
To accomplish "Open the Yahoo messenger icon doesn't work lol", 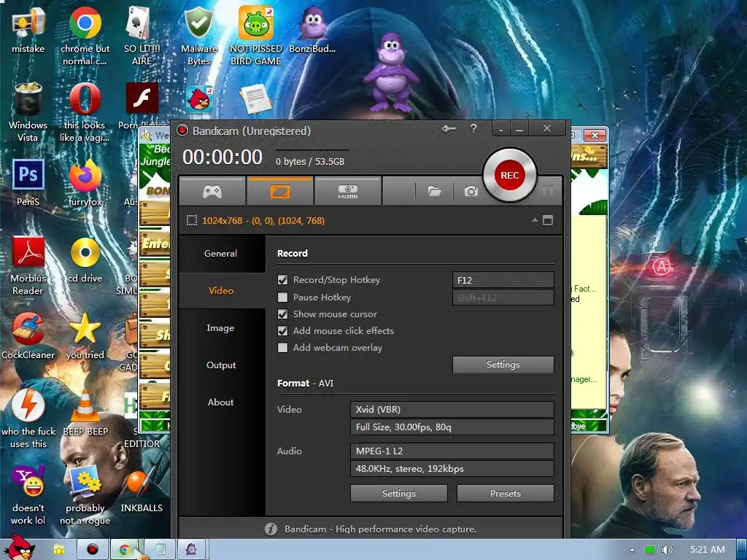I will (x=28, y=495).
